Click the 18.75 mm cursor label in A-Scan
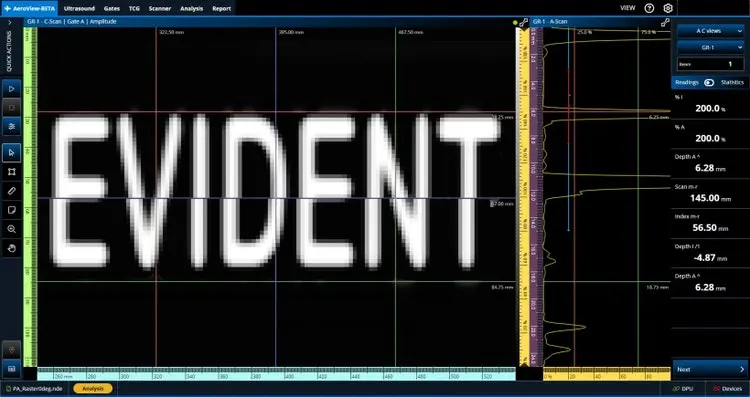 tap(658, 287)
